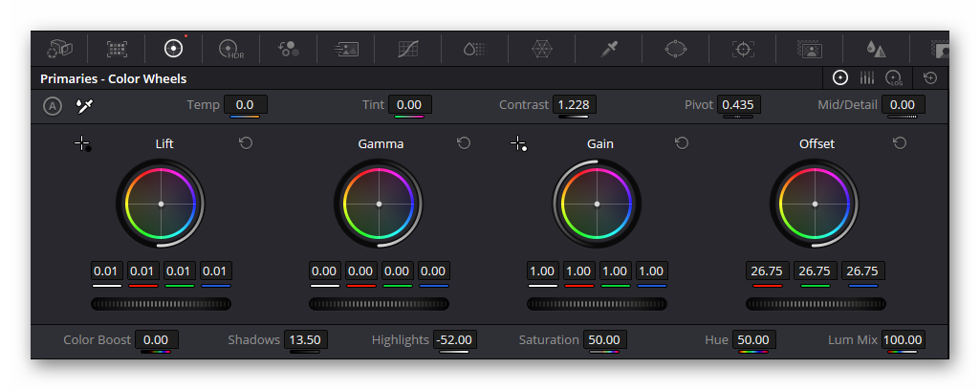The image size is (980, 390).
Task: Reset the Lift color wheel
Action: pyautogui.click(x=246, y=143)
